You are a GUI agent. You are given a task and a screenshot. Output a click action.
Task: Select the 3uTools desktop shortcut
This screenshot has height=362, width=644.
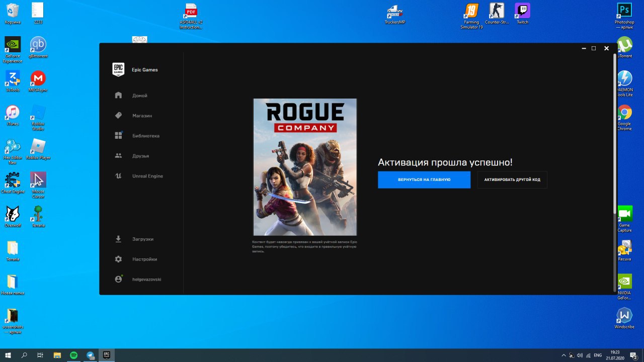[x=13, y=81]
